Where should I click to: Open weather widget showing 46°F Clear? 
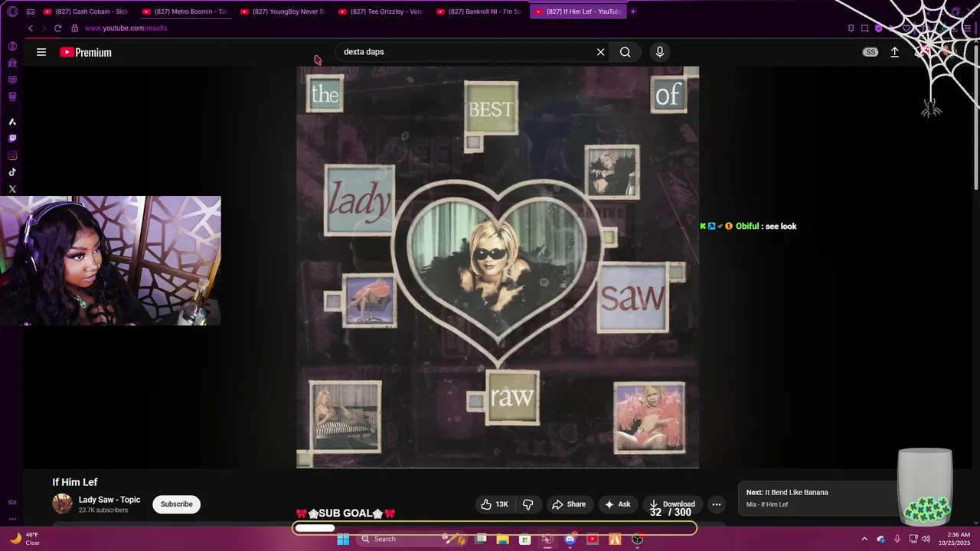24,539
